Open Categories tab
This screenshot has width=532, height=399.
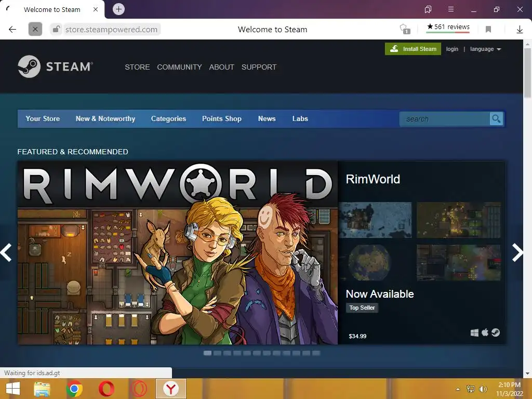coord(168,118)
